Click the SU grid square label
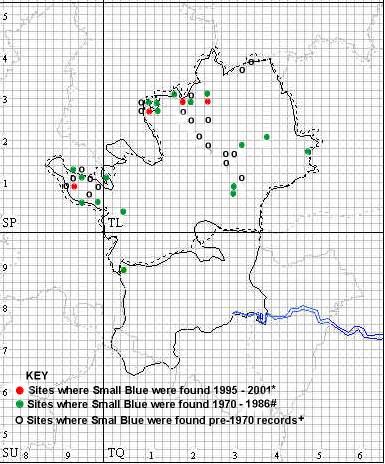Screen dimensions: 385x464 point(10,453)
